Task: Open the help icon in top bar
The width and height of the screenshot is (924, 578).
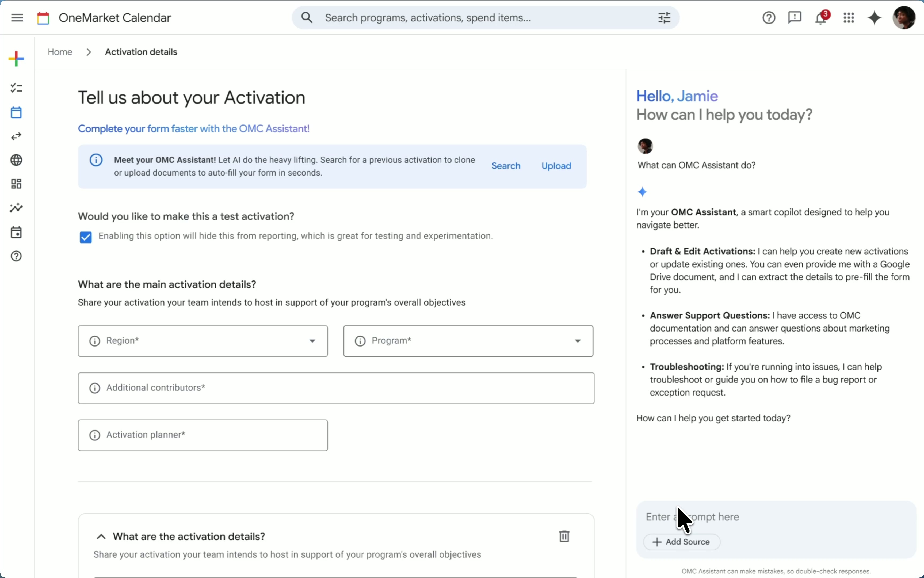Action: (x=769, y=18)
